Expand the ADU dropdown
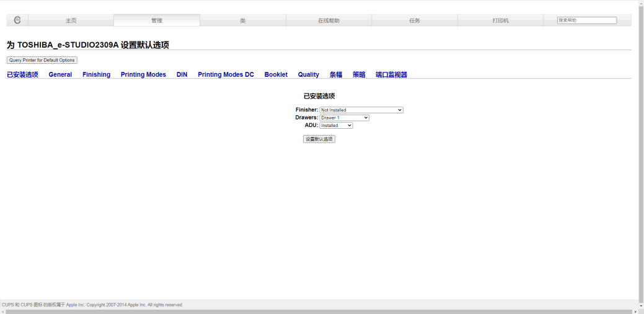This screenshot has width=644, height=314. 336,126
